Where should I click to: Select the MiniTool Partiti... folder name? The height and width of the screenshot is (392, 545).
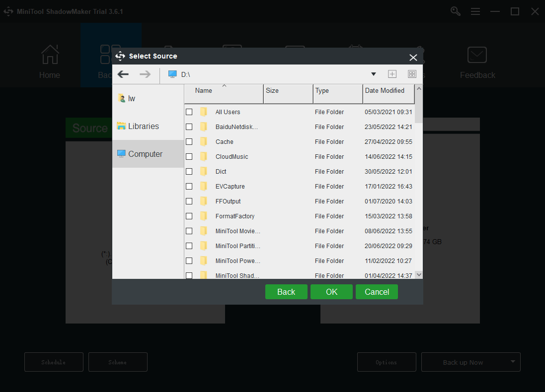pos(238,246)
